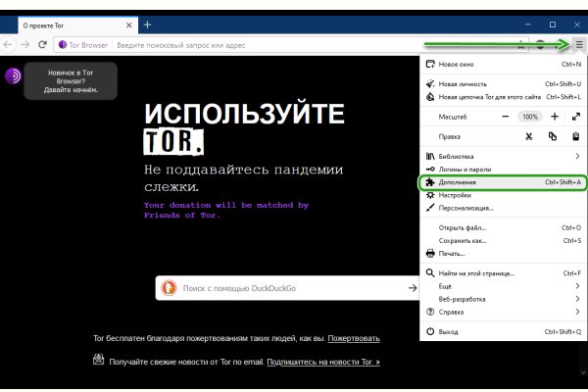Click the Пожертвовать donation link

(x=354, y=338)
